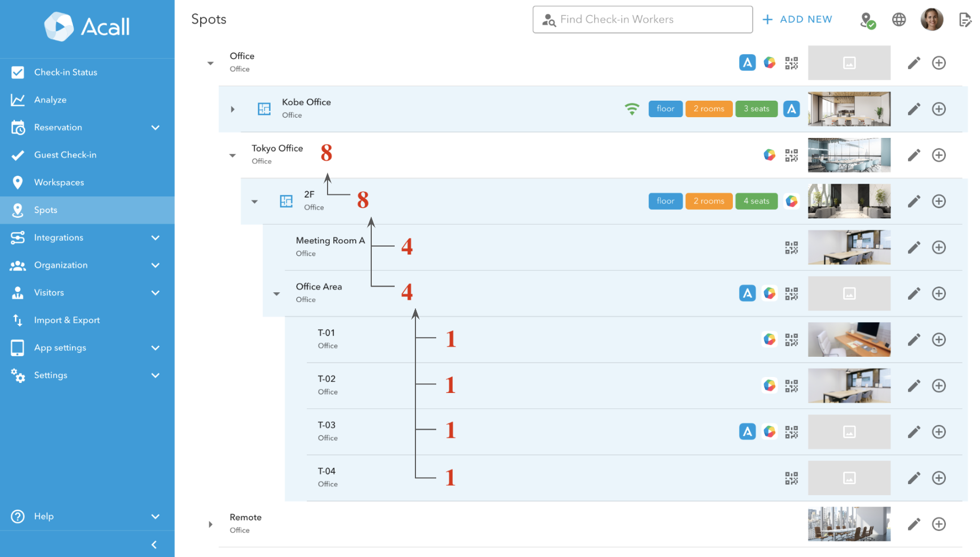Open the globe language icon in header

point(899,20)
